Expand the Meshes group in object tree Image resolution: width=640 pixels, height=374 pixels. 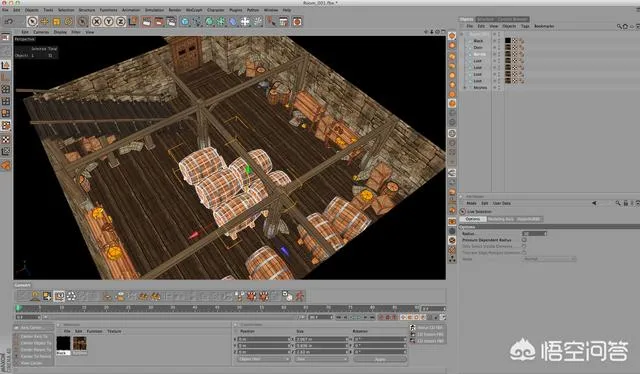click(465, 87)
